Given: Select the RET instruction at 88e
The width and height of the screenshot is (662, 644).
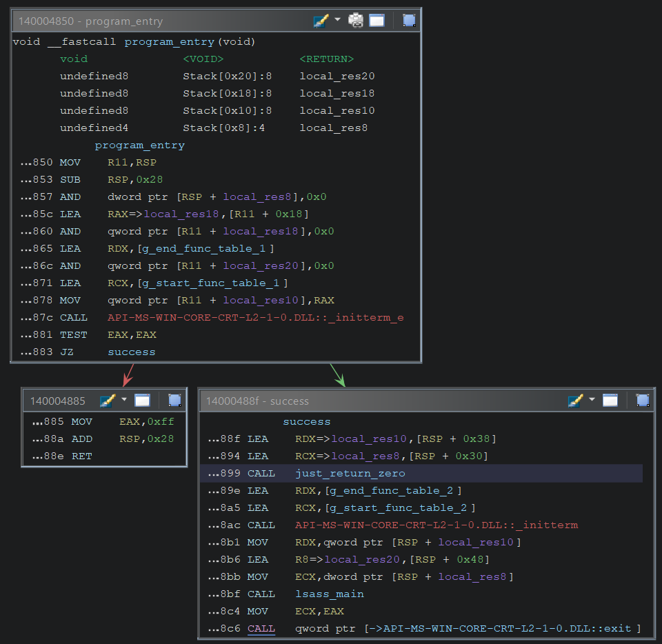Looking at the screenshot, I should (x=62, y=456).
